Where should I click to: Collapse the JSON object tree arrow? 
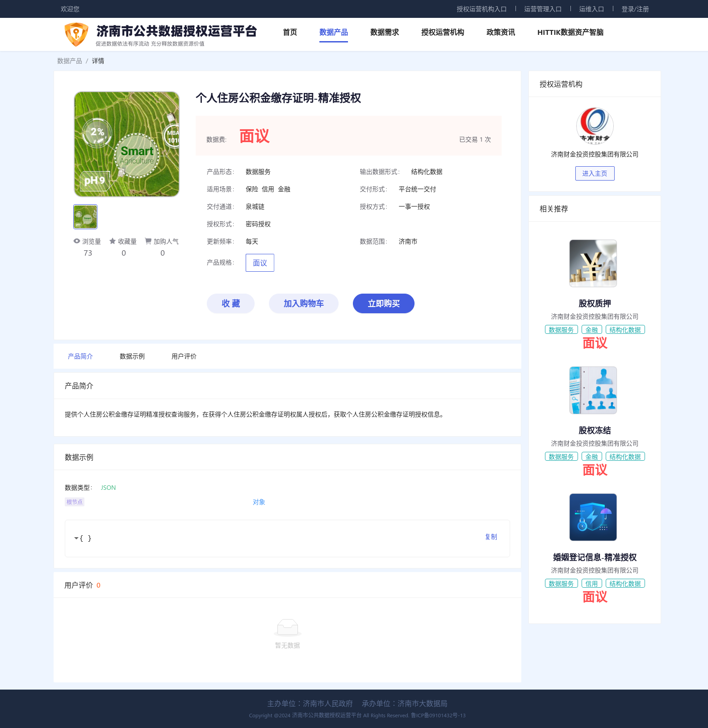(76, 538)
